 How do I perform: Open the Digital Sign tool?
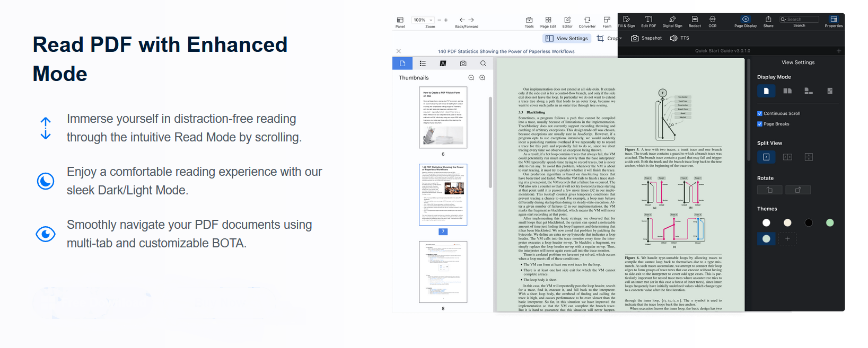pos(672,22)
